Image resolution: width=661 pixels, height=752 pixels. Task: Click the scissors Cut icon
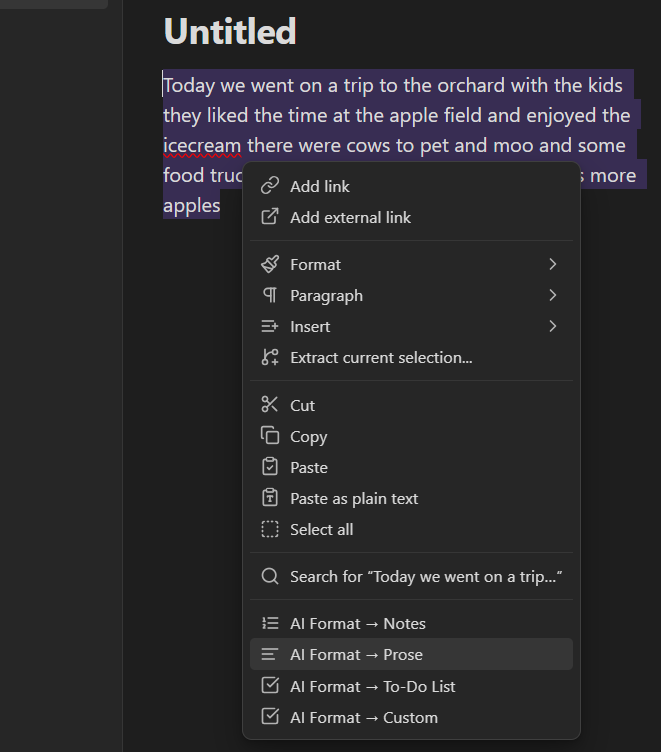(270, 405)
